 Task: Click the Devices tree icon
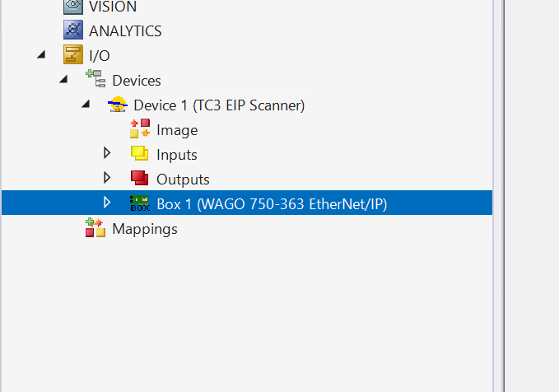click(x=95, y=81)
